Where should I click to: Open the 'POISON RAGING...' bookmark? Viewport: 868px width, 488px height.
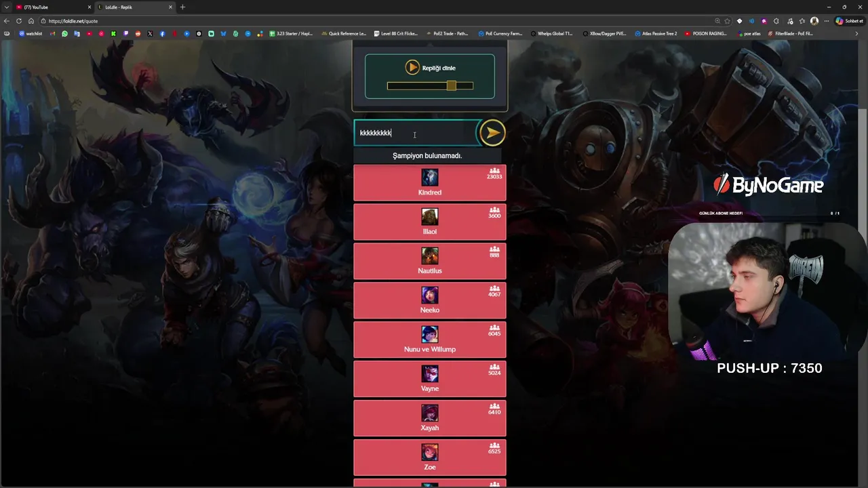(706, 33)
